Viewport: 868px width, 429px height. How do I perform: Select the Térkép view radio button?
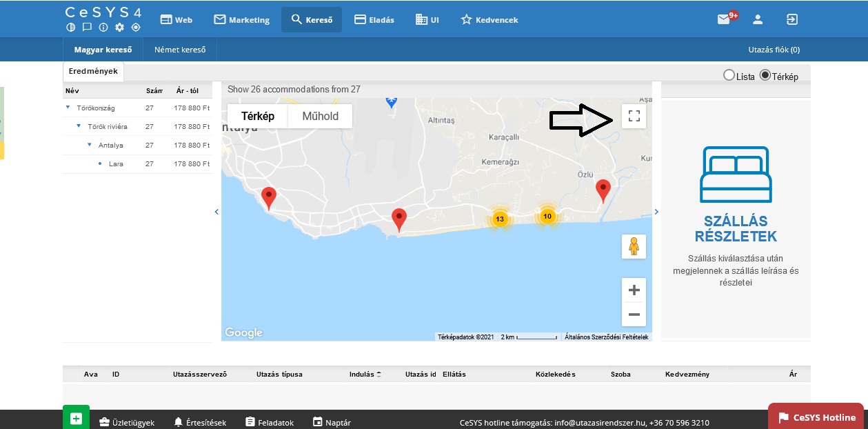point(765,76)
